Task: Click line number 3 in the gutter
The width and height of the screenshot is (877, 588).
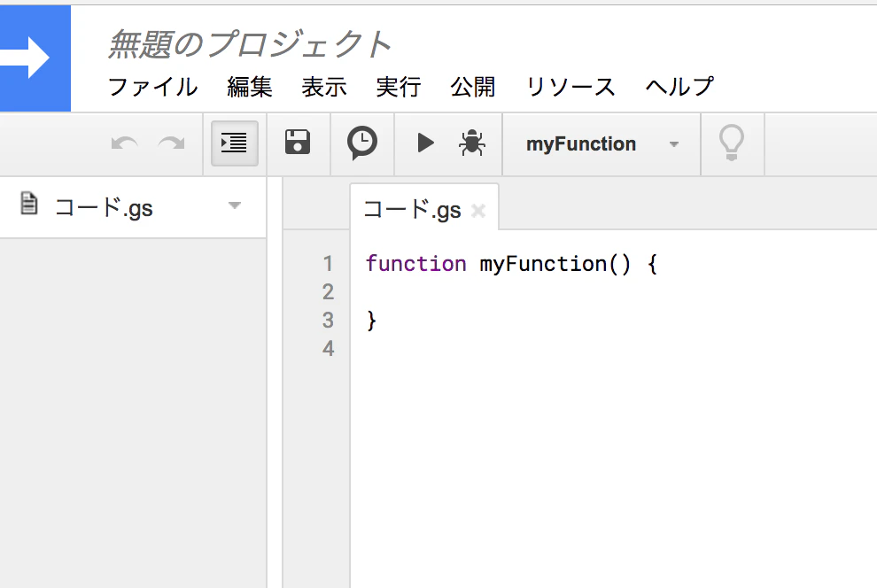Action: (329, 321)
